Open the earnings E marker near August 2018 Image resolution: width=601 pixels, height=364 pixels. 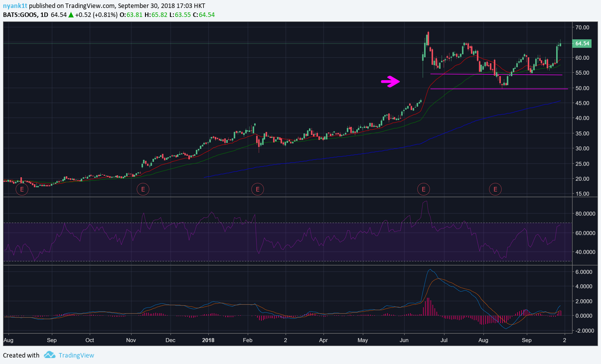(x=495, y=189)
